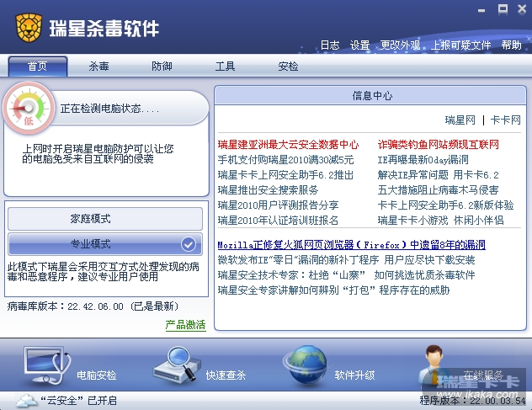
Task: Click virus database version 22.42.06.00
Action: pos(95,306)
